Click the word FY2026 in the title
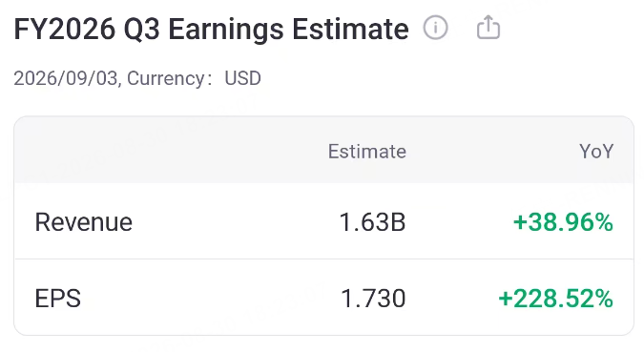 65,30
